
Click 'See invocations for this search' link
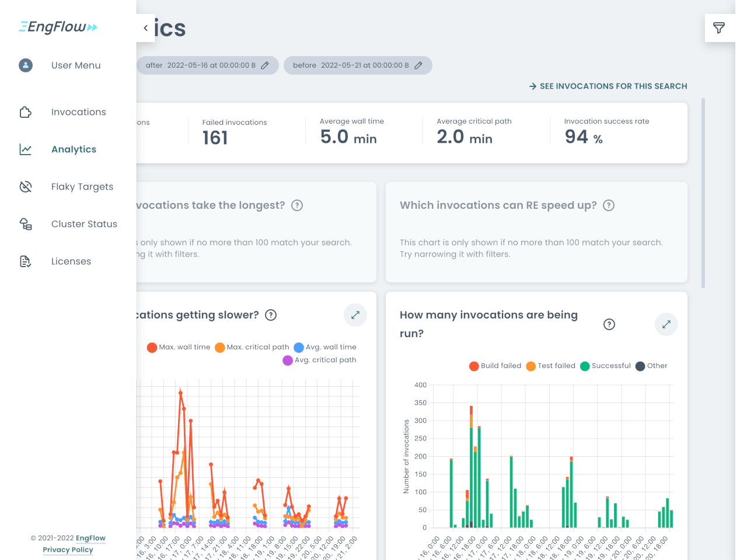point(608,86)
